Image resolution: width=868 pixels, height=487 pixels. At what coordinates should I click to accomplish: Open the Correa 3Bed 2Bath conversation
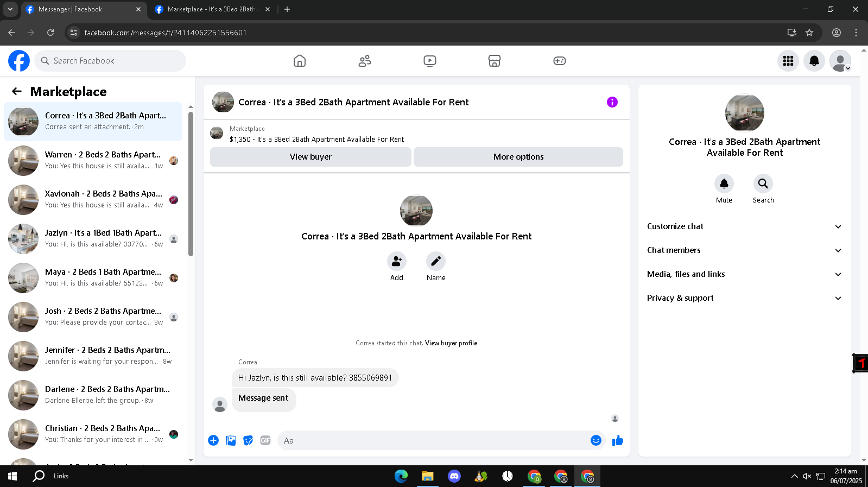pos(93,122)
